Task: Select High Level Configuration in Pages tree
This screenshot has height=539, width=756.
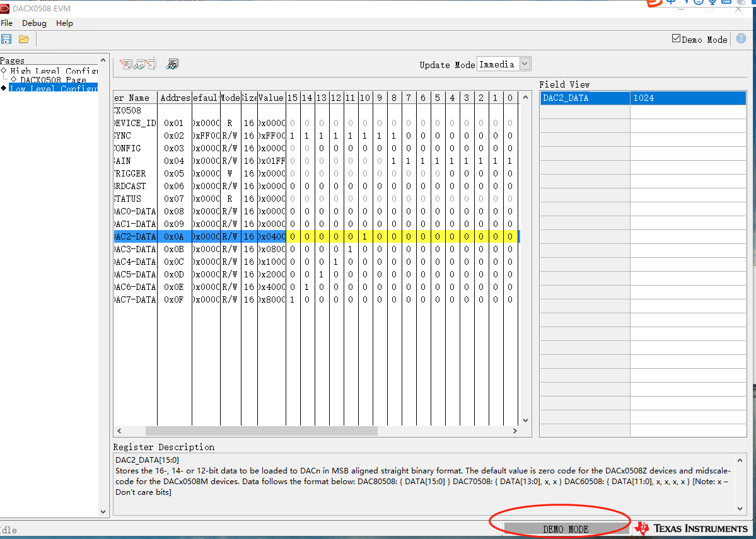Action: pyautogui.click(x=54, y=71)
